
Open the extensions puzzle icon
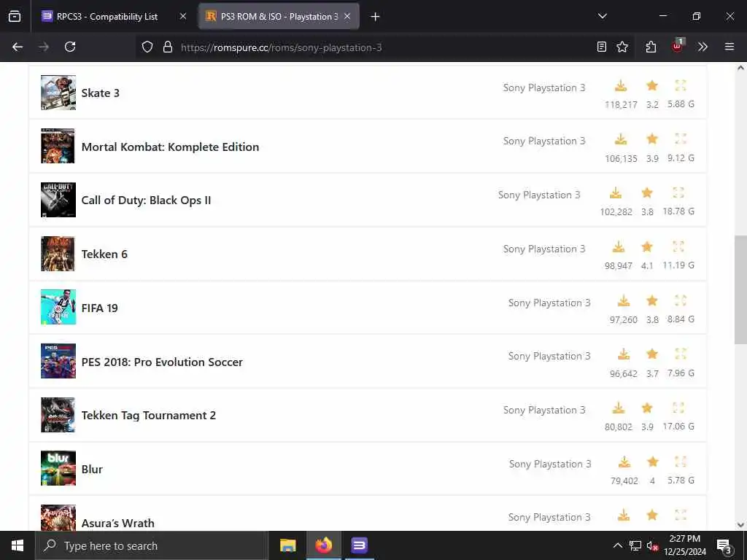tap(651, 47)
